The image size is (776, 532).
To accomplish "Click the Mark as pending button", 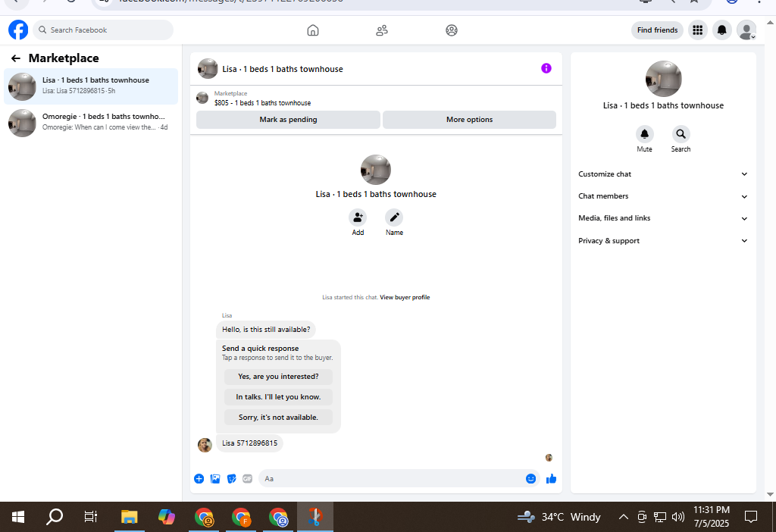I will (288, 119).
